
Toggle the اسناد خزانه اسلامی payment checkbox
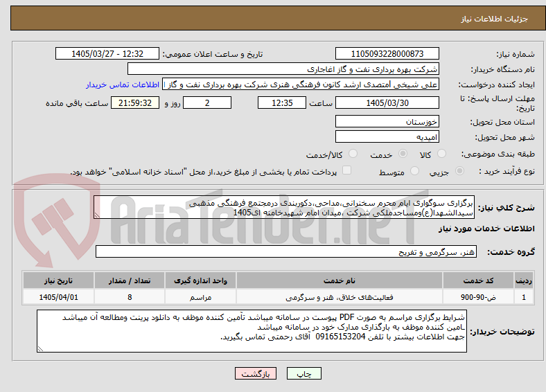coord(346,170)
